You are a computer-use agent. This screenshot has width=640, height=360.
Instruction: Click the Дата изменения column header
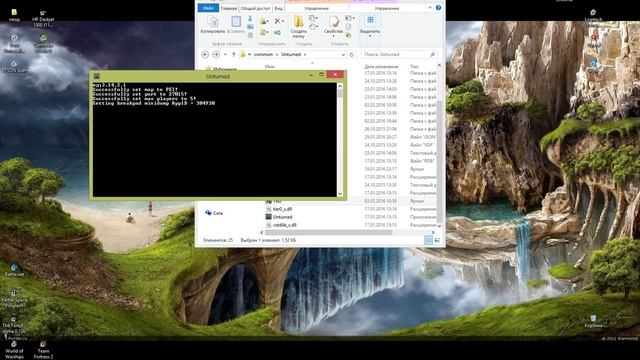pos(381,66)
